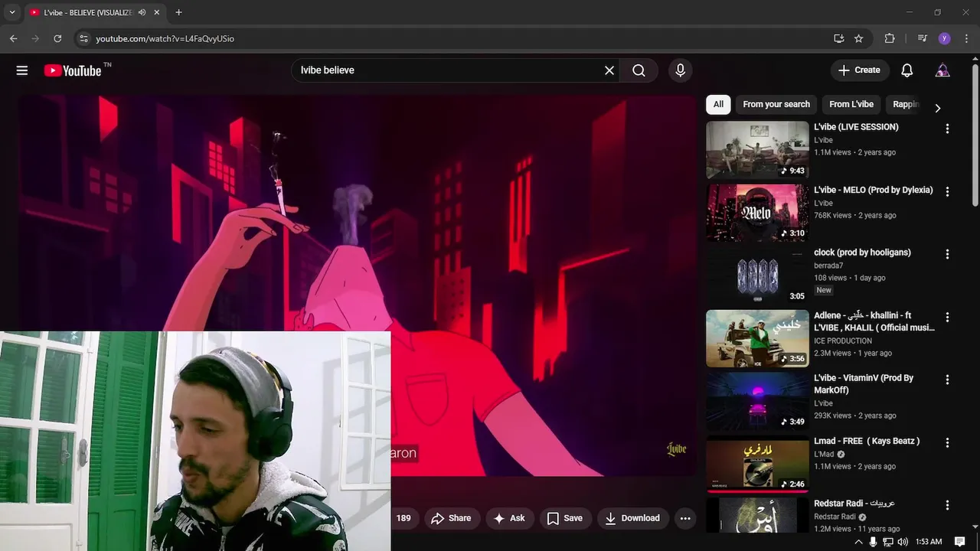Open more actions ellipsis below the video
Screen dimensions: 980x551
(x=685, y=518)
